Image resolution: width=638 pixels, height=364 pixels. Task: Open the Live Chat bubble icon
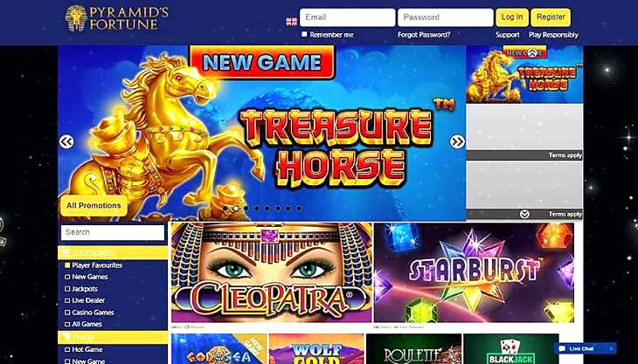coord(562,348)
